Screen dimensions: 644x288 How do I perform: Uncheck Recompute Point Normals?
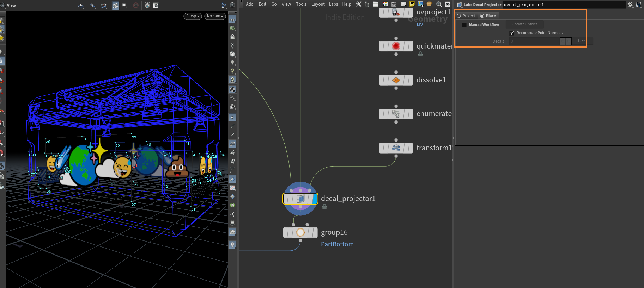pos(512,33)
